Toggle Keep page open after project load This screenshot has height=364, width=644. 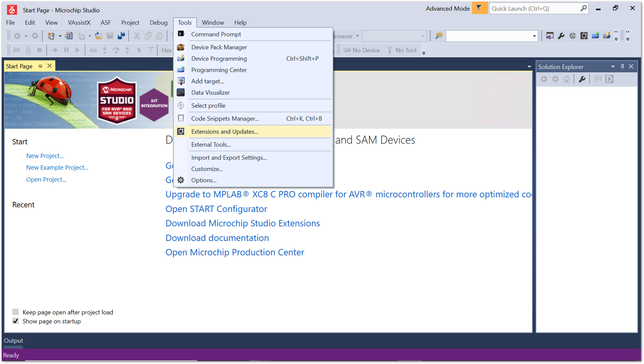click(16, 312)
